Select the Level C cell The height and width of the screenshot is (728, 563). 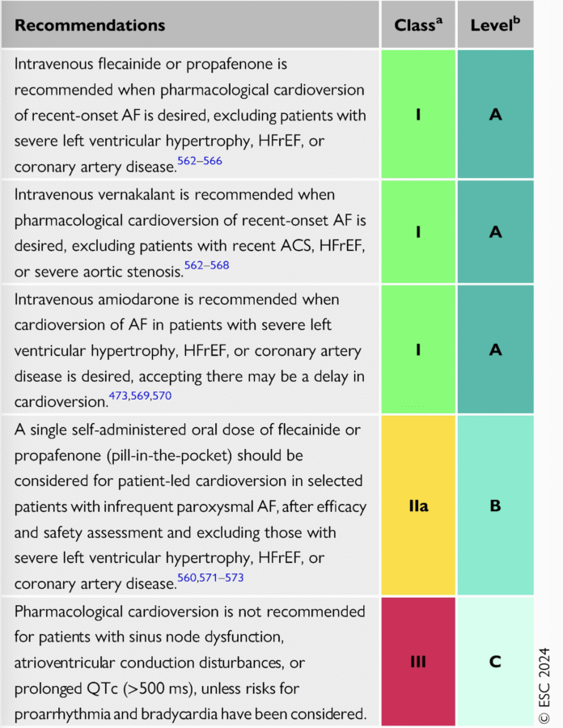tap(496, 662)
